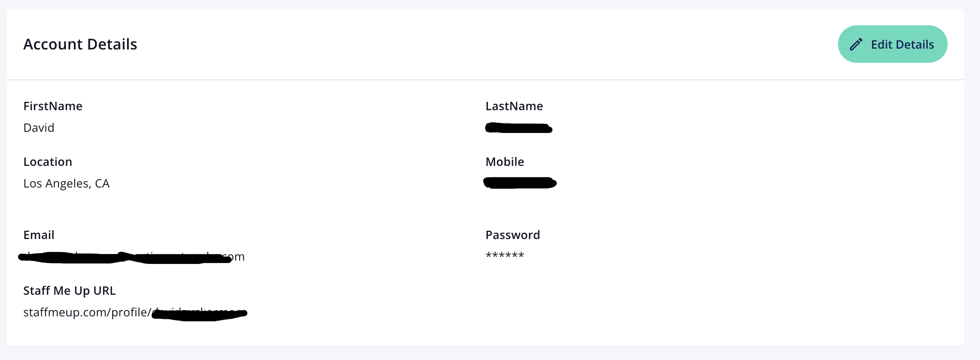Click the FirstName label
This screenshot has width=980, height=360.
pyautogui.click(x=53, y=106)
